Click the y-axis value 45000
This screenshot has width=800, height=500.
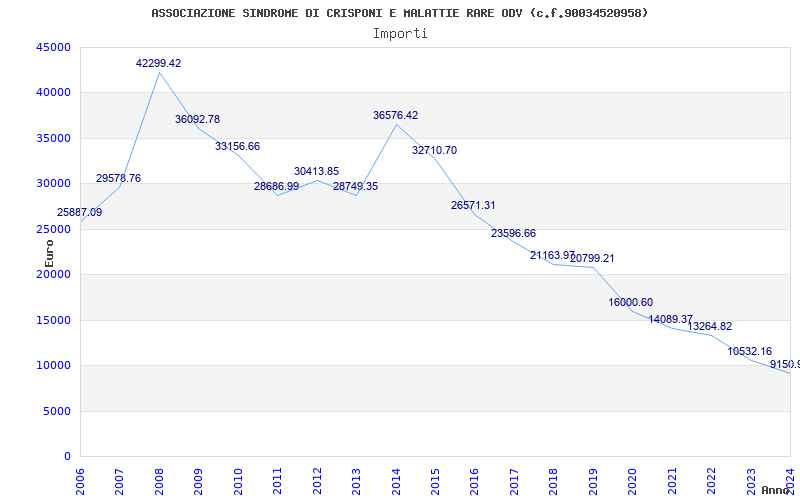54,47
